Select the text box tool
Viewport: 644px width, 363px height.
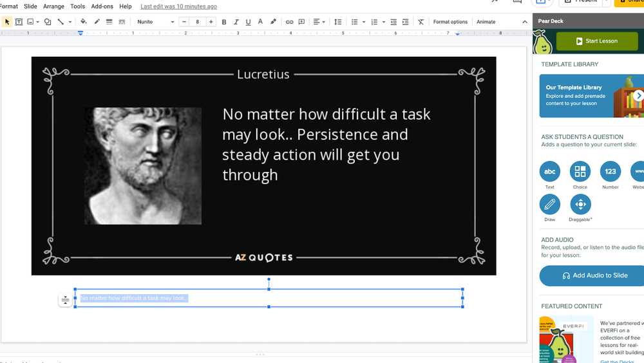(19, 22)
